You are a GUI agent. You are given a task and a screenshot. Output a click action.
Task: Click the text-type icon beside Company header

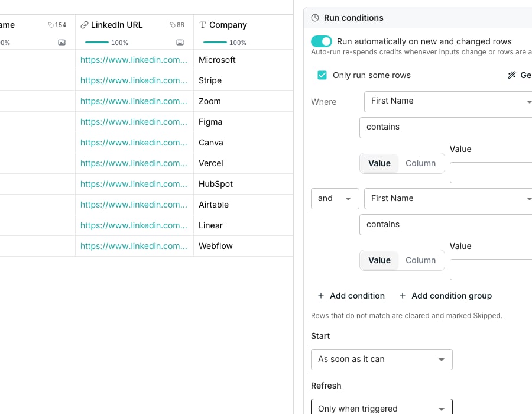point(203,25)
